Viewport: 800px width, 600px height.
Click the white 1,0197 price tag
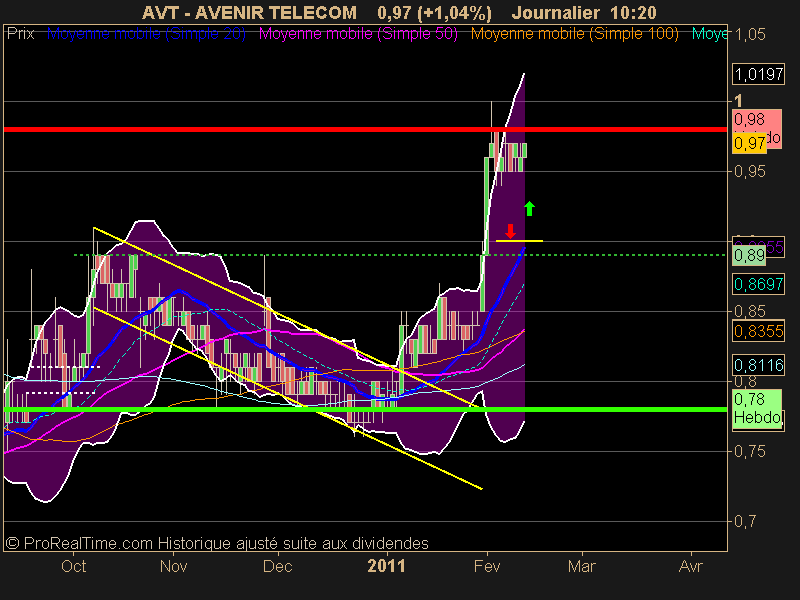click(758, 74)
